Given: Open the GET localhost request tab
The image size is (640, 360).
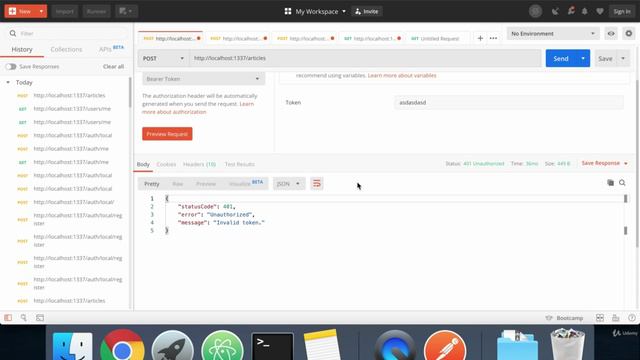Looking at the screenshot, I should [x=371, y=38].
